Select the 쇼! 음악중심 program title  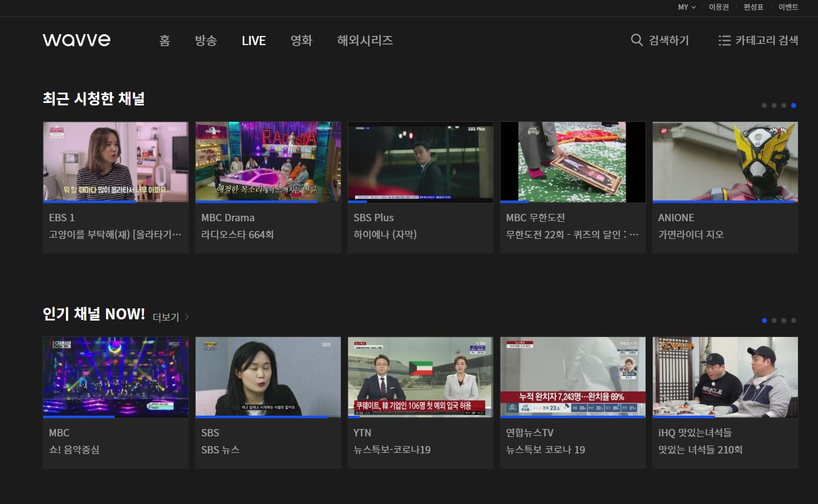pyautogui.click(x=74, y=450)
